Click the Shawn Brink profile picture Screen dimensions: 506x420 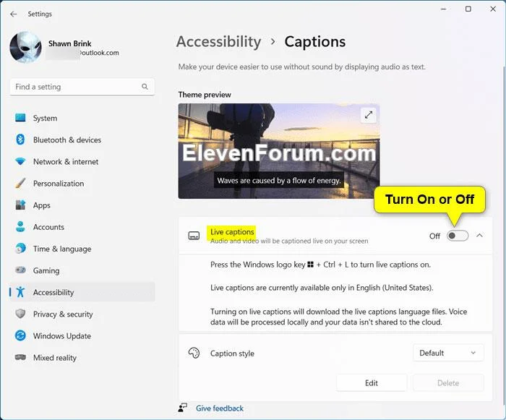[x=25, y=47]
